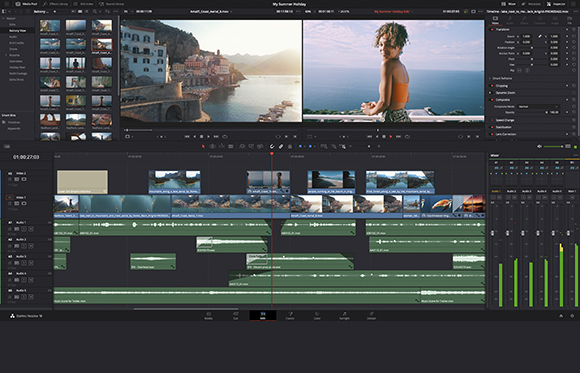Select the red Selection Mode arrow tool
This screenshot has height=373, width=580.
point(203,147)
